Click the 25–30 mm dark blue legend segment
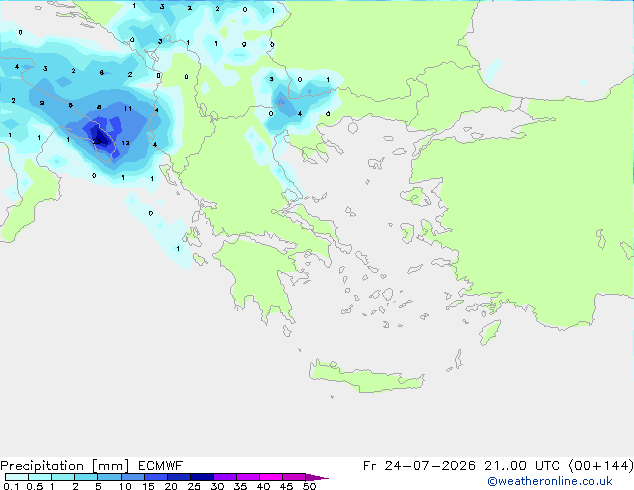Image resolution: width=634 pixels, height=490 pixels. tap(202, 477)
